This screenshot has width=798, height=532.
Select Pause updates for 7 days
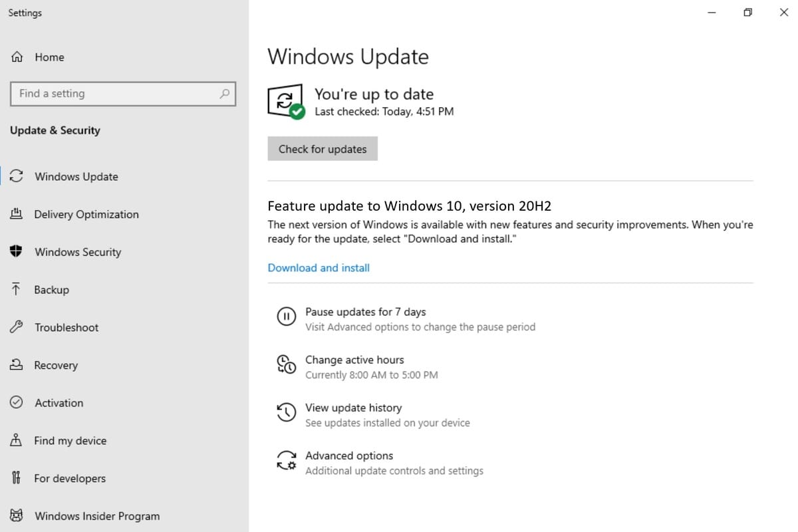click(x=365, y=311)
